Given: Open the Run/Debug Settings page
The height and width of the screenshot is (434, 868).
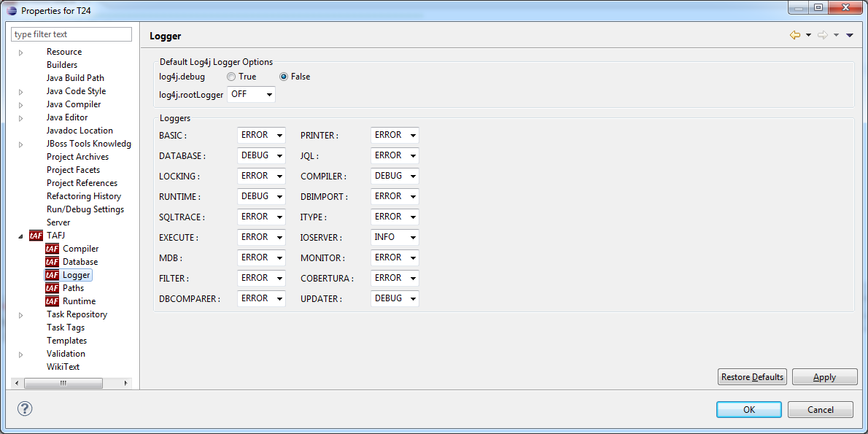Looking at the screenshot, I should click(x=85, y=209).
